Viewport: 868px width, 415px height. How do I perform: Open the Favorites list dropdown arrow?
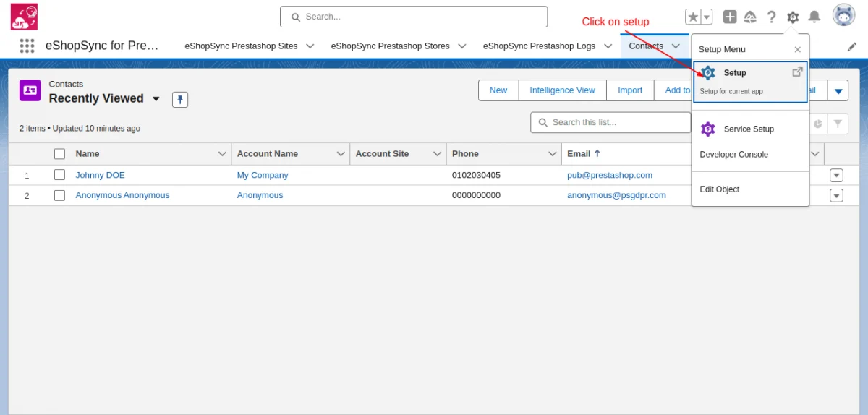(x=707, y=17)
